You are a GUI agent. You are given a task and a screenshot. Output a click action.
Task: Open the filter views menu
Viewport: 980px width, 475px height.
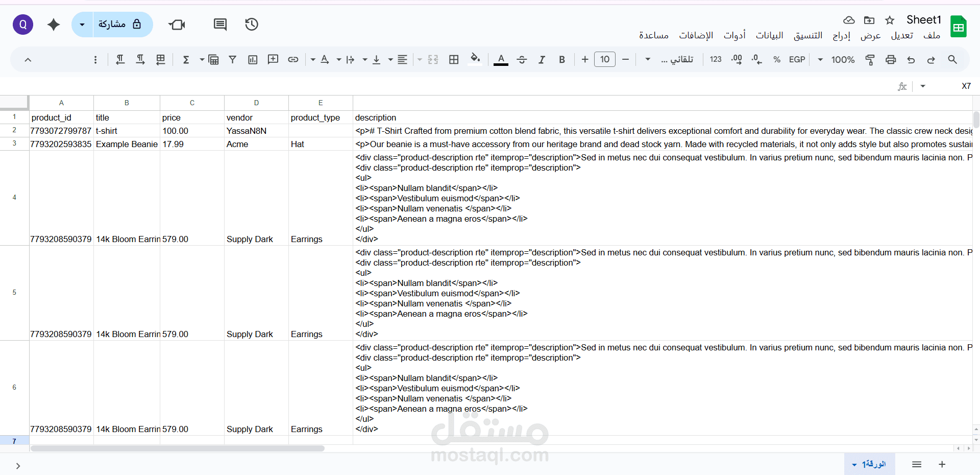click(209, 60)
